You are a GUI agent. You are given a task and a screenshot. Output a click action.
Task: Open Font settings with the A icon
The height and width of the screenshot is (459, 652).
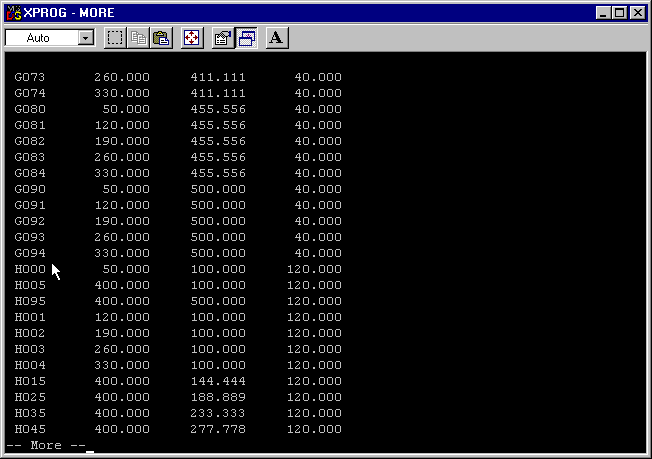click(x=277, y=38)
